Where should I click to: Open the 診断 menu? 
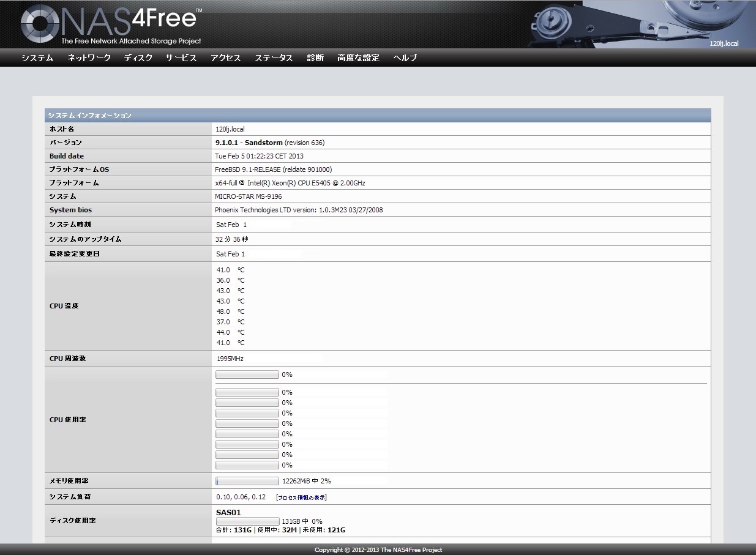[315, 58]
